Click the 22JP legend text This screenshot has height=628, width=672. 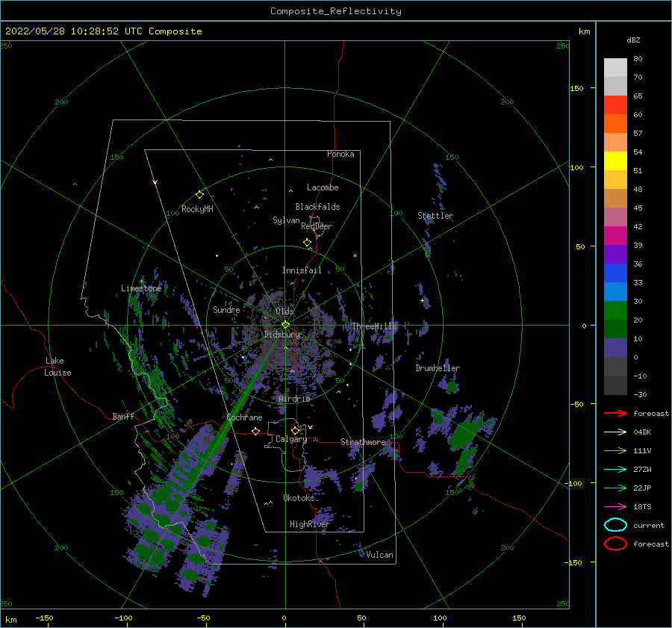pos(642,488)
